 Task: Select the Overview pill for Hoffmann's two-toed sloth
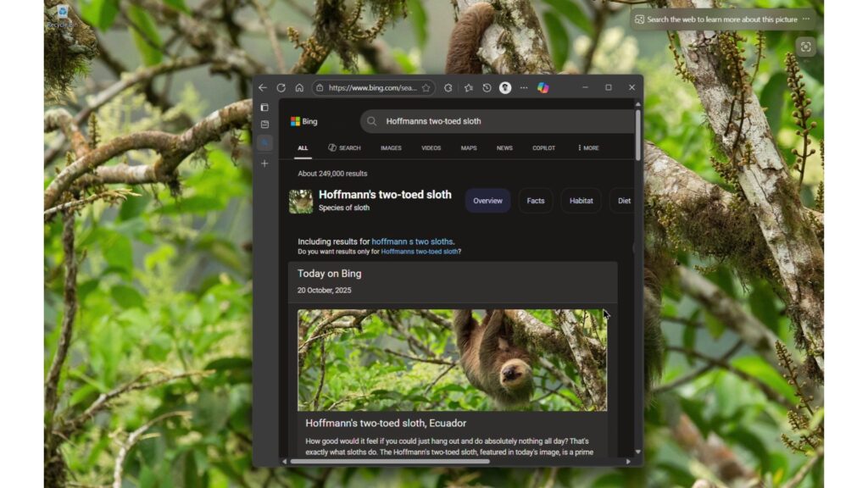[487, 201]
